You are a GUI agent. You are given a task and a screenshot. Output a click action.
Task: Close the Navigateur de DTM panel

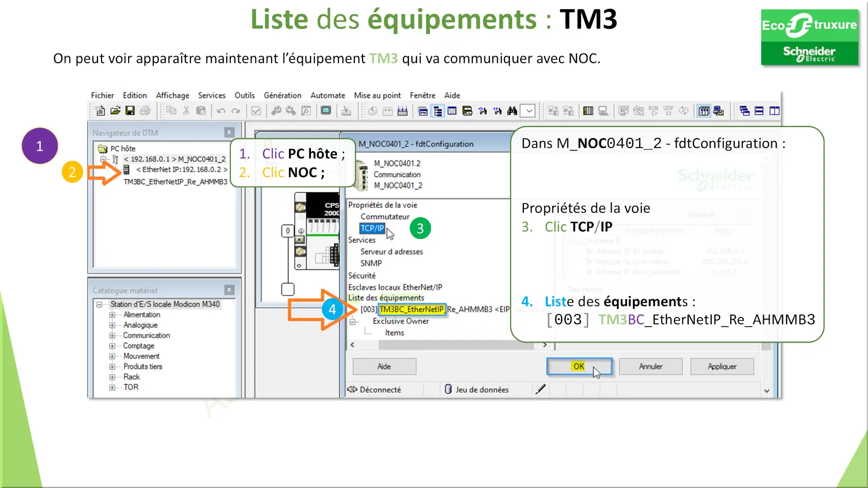pos(229,132)
